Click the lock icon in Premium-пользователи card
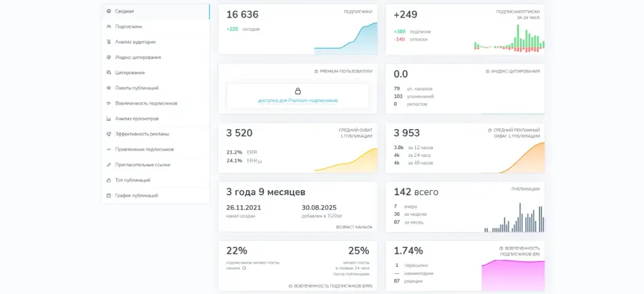Viewport: 644px width, 294px height. pos(297,91)
